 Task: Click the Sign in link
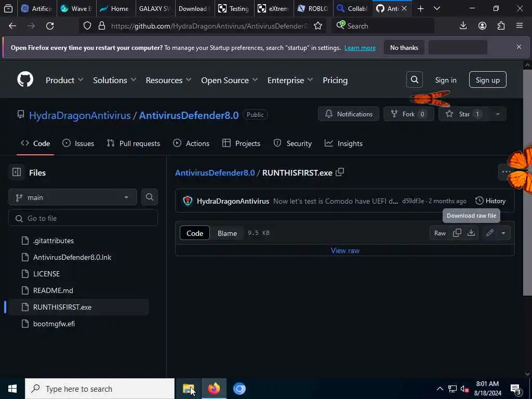pos(445,80)
